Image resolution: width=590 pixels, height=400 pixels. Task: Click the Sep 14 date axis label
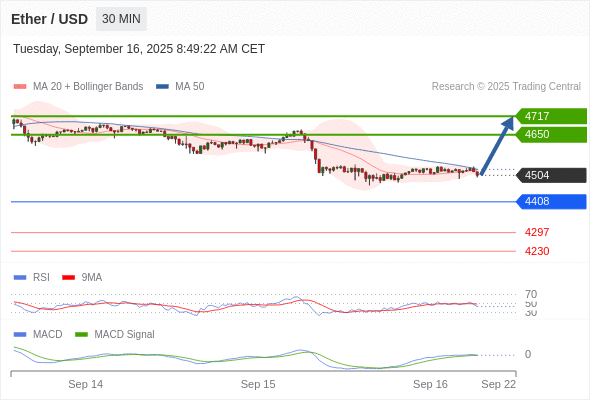tap(85, 384)
